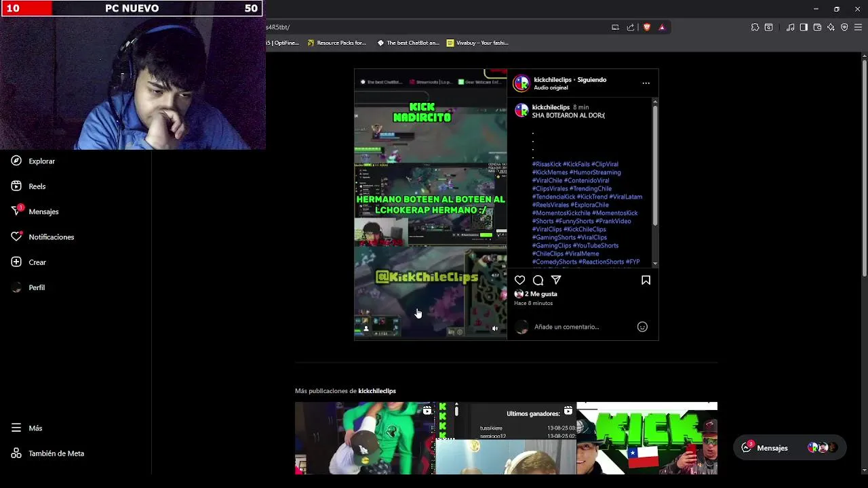Toggle the video mute speaker icon
Screen dimensions: 868x488
(x=495, y=329)
